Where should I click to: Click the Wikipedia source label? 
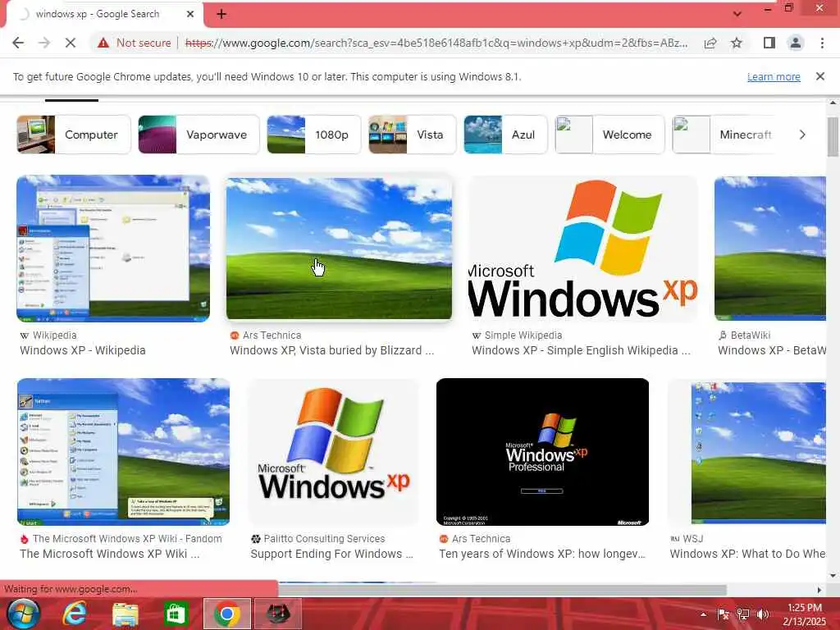54,336
